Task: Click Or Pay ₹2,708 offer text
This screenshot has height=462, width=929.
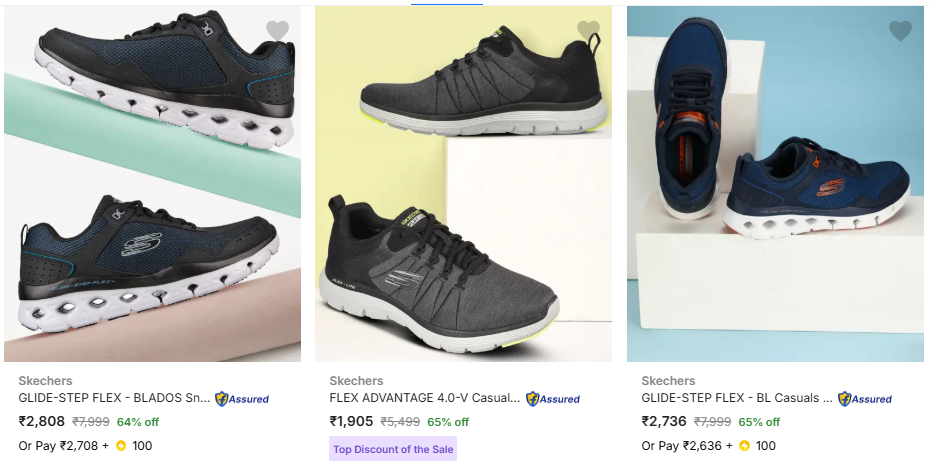Action: coord(63,446)
